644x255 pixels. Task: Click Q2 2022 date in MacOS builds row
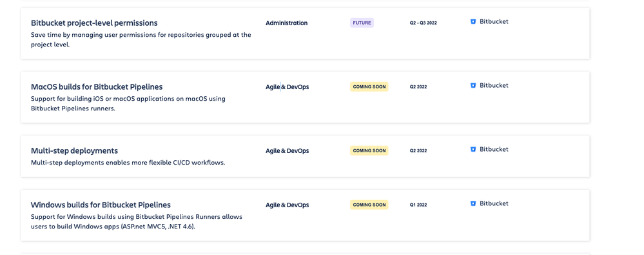(x=418, y=87)
